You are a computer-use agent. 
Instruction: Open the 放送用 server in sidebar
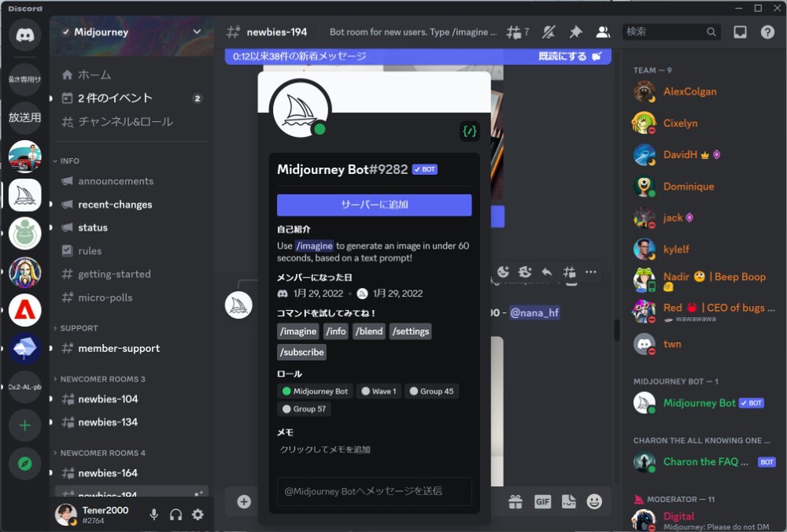(x=24, y=117)
